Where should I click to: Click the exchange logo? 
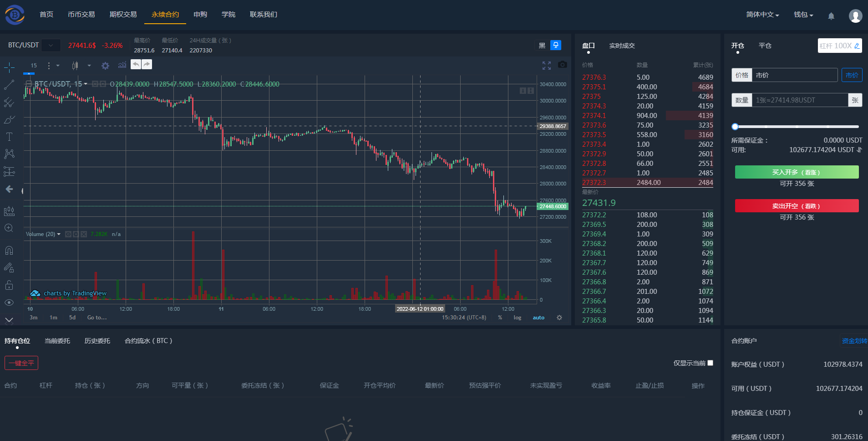coord(15,15)
